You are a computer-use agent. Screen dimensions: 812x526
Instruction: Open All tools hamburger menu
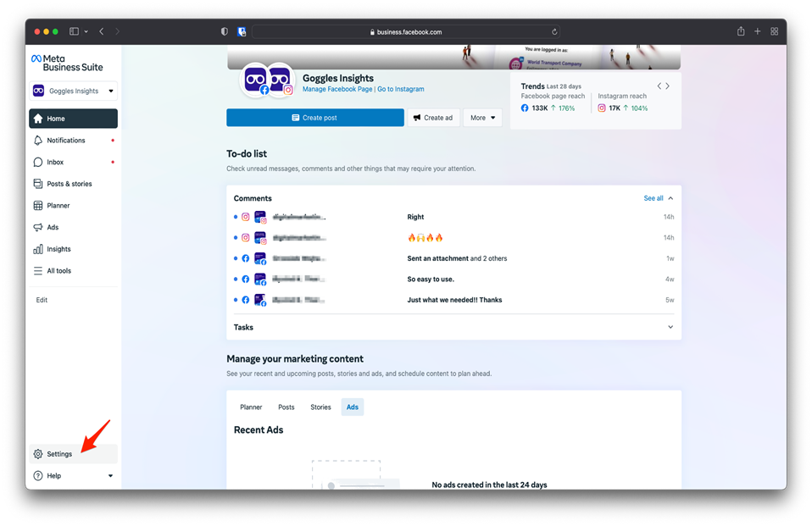[x=38, y=271]
